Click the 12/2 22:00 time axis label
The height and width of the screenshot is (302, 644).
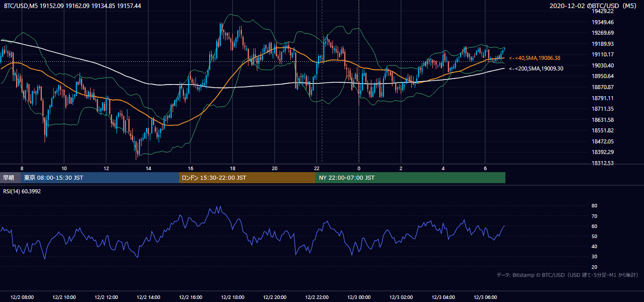click(x=317, y=297)
